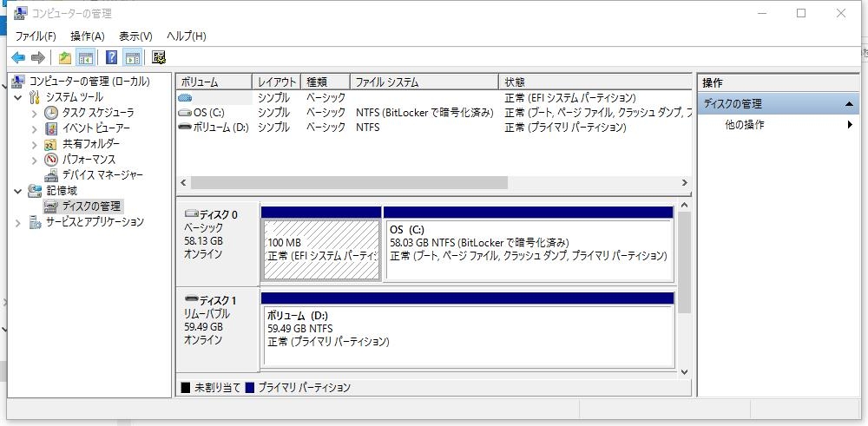The image size is (868, 426).
Task: Collapse the システム ツール tree node
Action: click(x=18, y=97)
